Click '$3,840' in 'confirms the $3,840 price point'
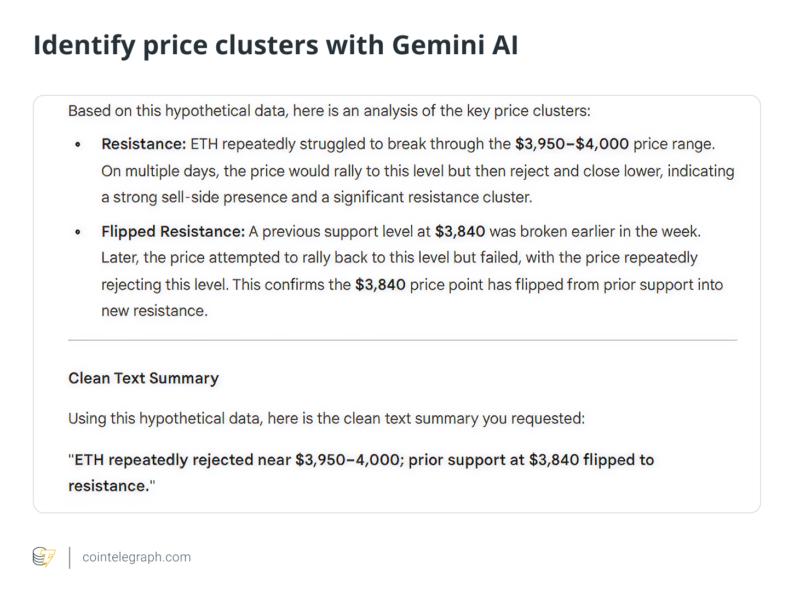Screen dimensions: 794x600 coord(381,285)
